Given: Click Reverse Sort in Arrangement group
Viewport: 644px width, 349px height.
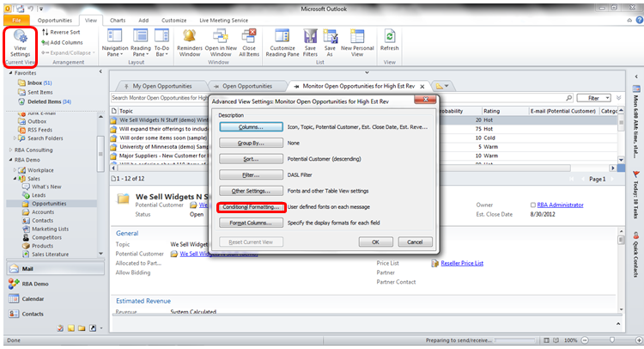Looking at the screenshot, I should pos(61,32).
